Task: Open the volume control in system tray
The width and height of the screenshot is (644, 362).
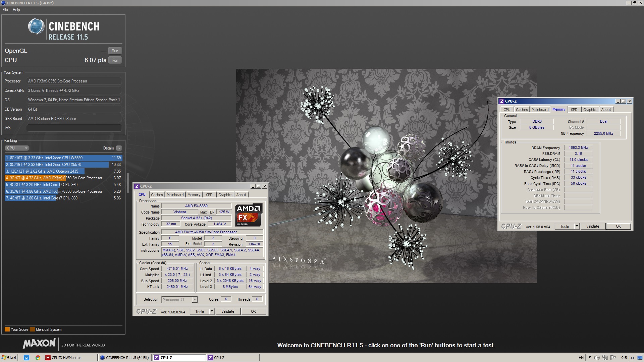Action: pos(597,358)
